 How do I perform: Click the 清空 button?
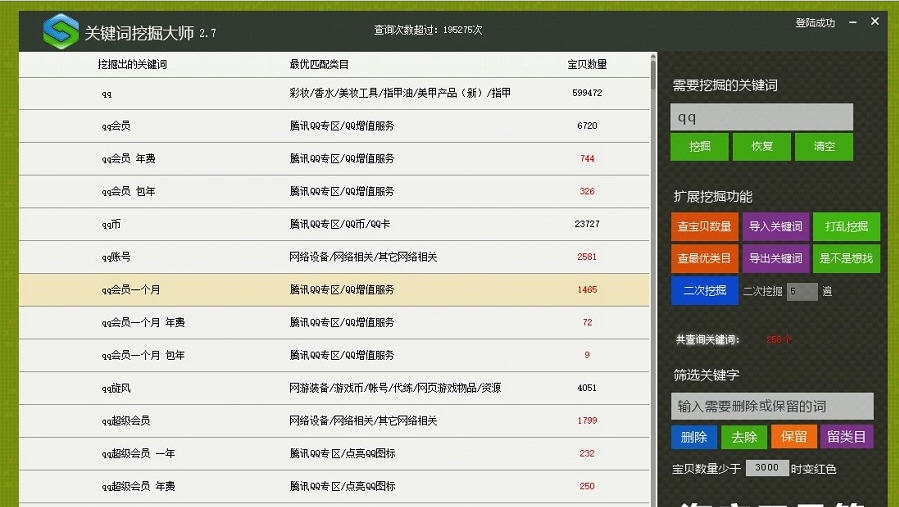click(824, 147)
